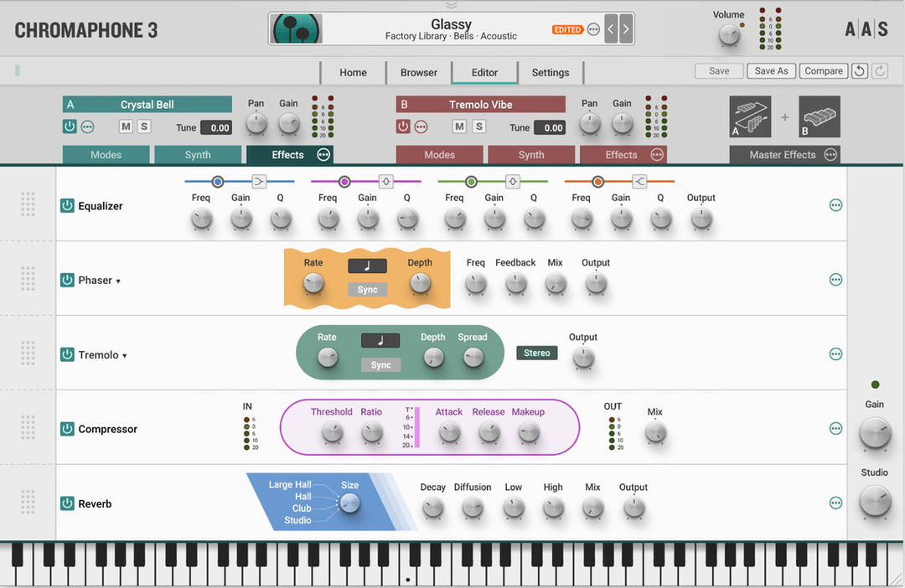The width and height of the screenshot is (905, 588).
Task: Click the Compressor Threshold knob
Action: pyautogui.click(x=333, y=431)
